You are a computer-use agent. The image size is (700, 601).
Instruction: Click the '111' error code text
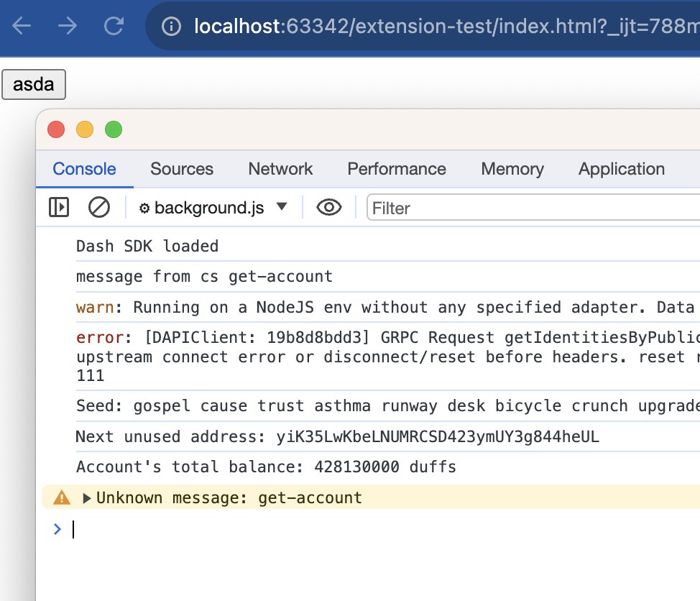(x=90, y=375)
